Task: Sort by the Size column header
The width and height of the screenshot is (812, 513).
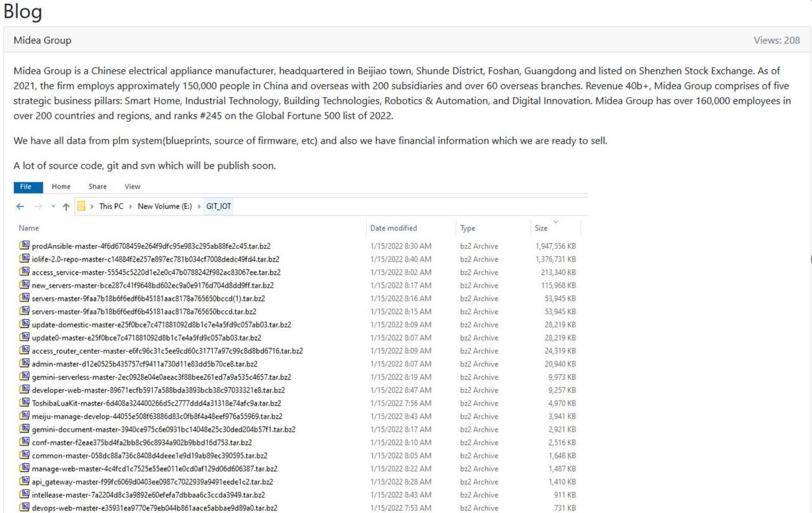Action: [541, 228]
